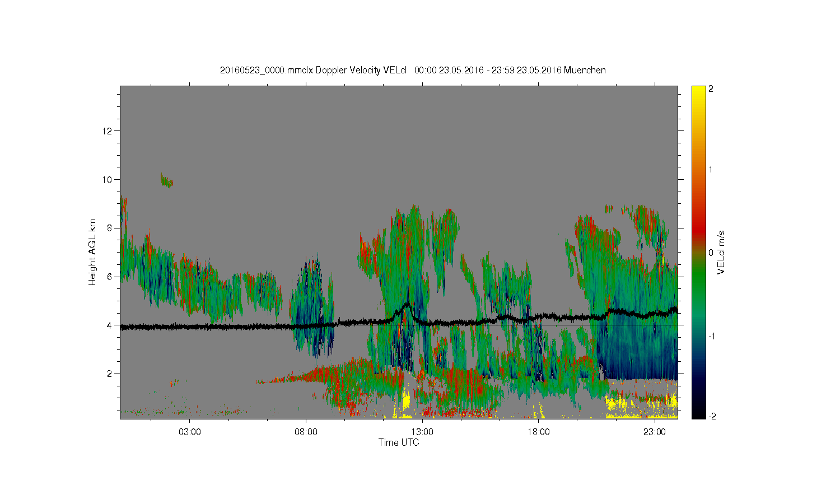Click the colorbar value '0'
Viewport: 840px width, 504px height.
point(711,253)
